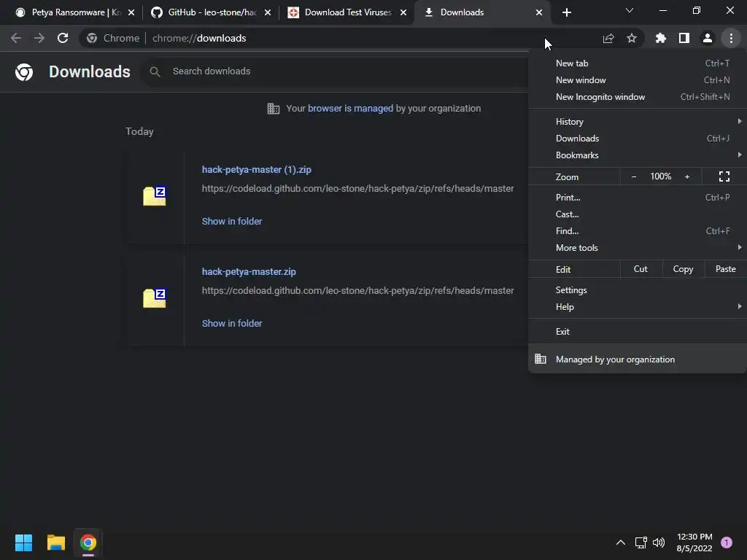Open the tab search chevron
The width and height of the screenshot is (747, 560).
click(x=630, y=10)
